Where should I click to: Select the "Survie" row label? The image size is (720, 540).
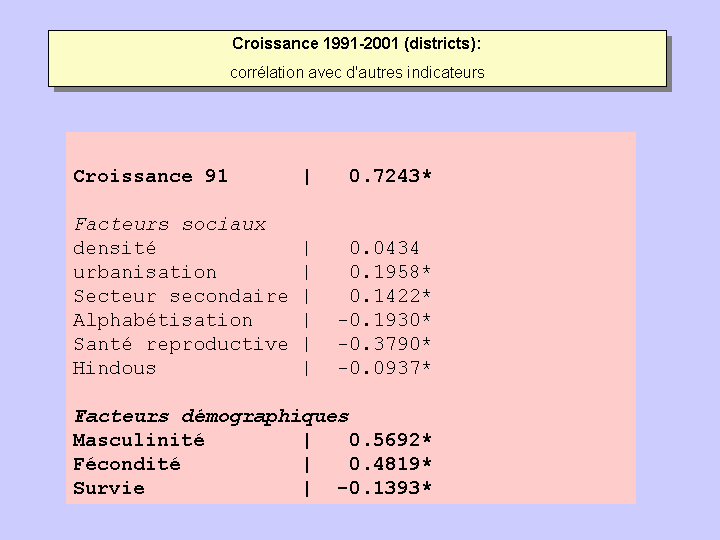[x=108, y=489]
